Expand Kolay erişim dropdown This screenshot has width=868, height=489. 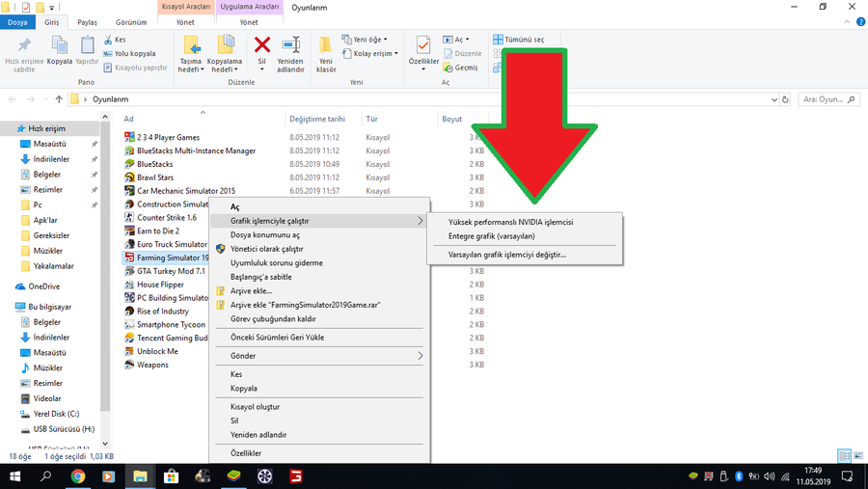(370, 54)
